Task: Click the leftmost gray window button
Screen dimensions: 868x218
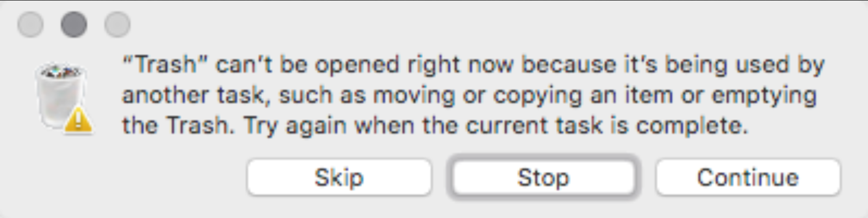Action: click(x=30, y=25)
